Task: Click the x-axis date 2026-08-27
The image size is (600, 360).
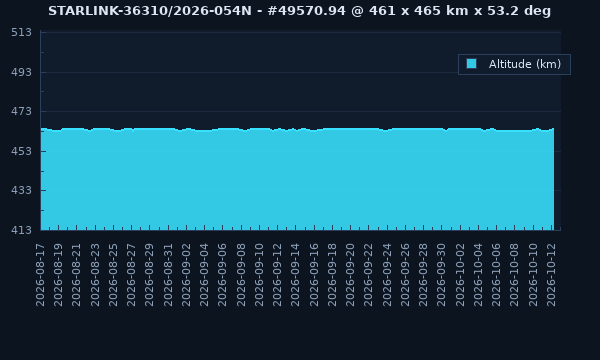Action: click(x=131, y=275)
